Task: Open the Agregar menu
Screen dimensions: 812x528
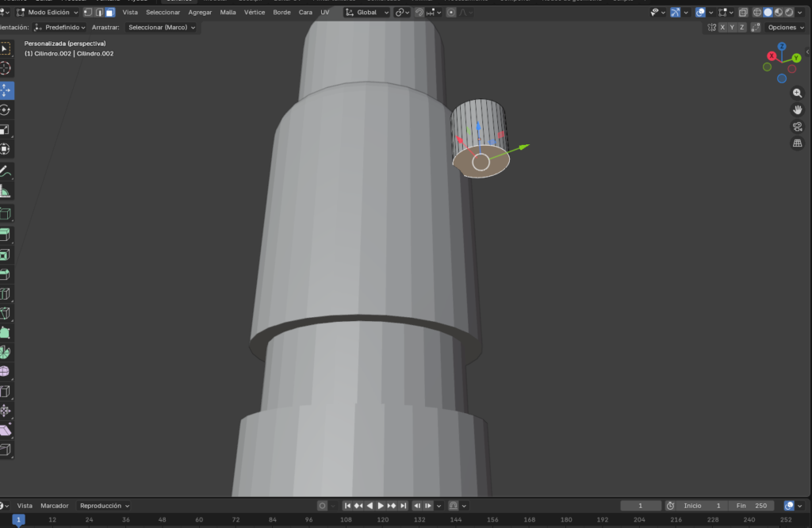Action: (x=200, y=13)
